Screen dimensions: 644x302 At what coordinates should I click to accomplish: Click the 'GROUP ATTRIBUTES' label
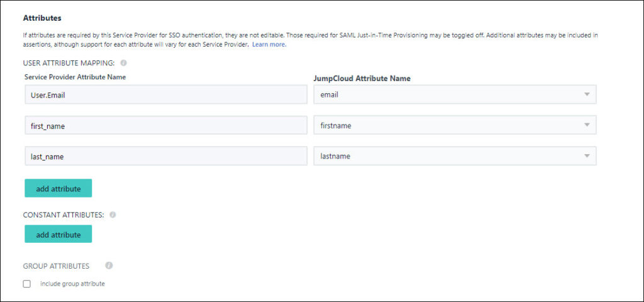pyautogui.click(x=56, y=266)
